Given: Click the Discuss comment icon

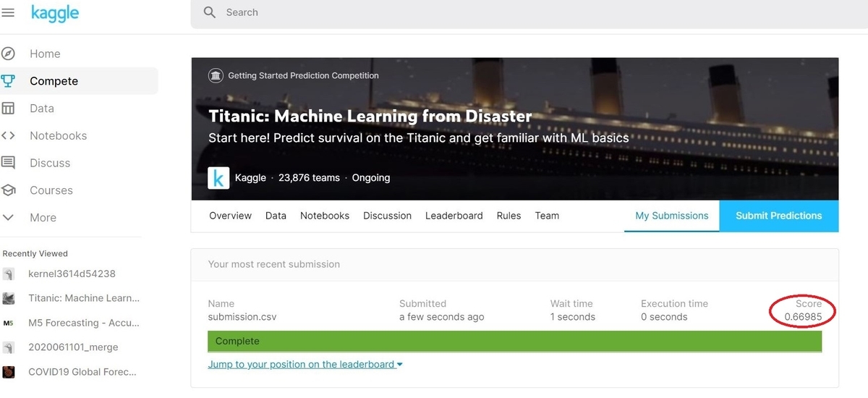Looking at the screenshot, I should [x=9, y=163].
